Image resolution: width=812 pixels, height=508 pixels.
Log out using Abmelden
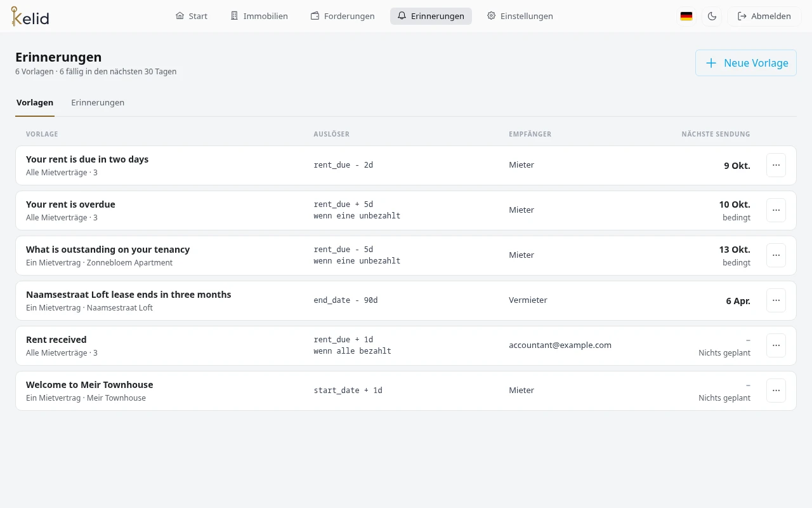[764, 17]
